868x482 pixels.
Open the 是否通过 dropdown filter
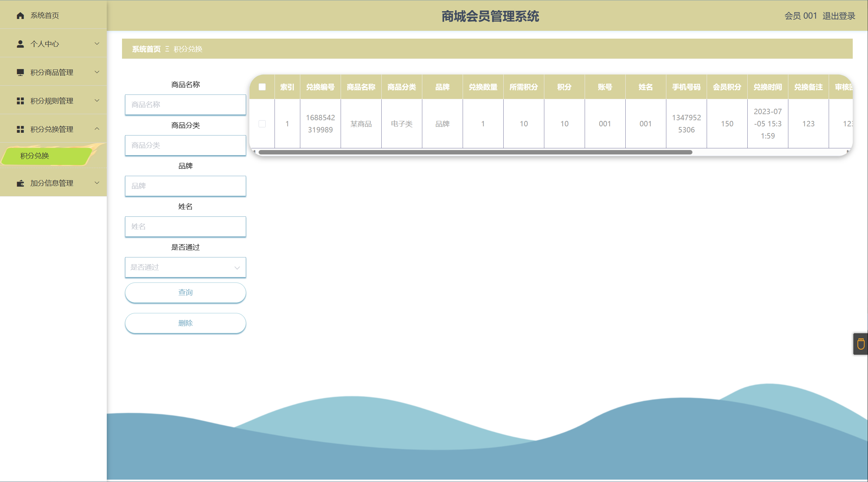coord(185,267)
